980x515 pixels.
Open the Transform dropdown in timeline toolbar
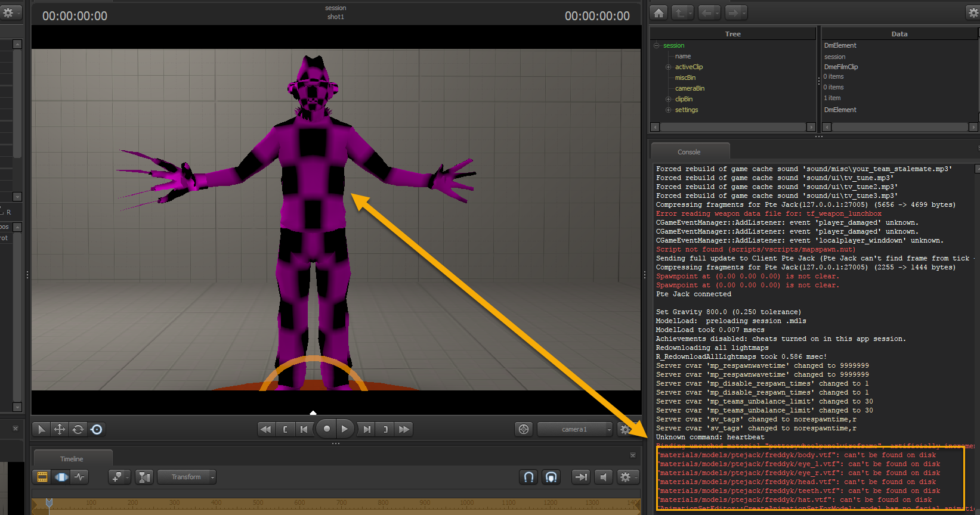pos(187,477)
